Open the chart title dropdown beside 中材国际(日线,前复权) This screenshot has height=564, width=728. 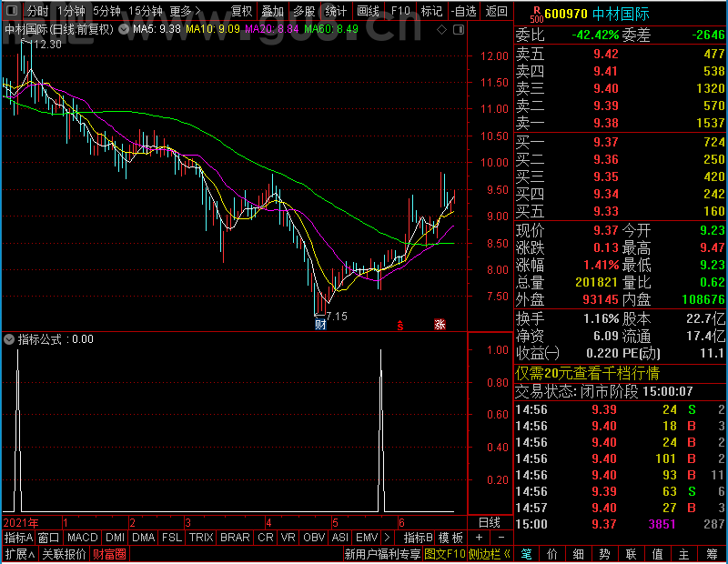(124, 30)
